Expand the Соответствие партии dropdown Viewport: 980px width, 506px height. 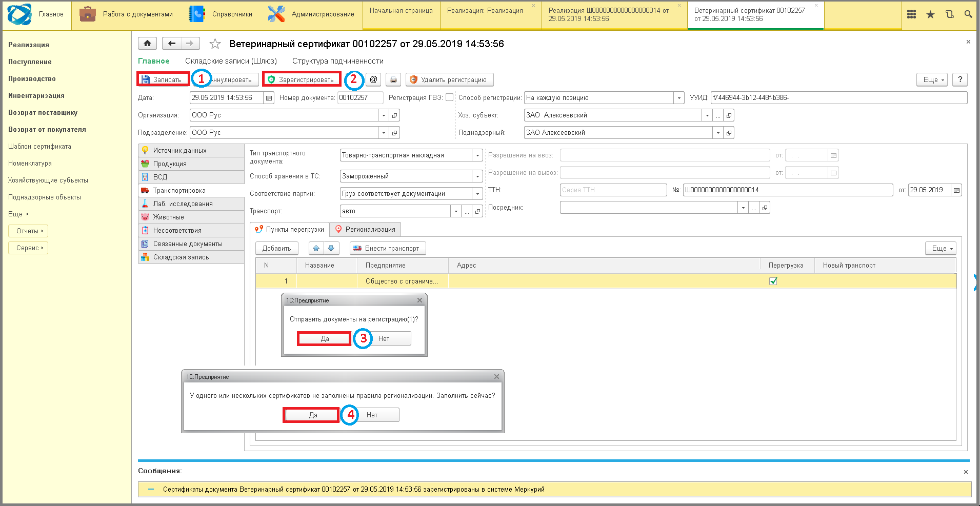point(477,194)
